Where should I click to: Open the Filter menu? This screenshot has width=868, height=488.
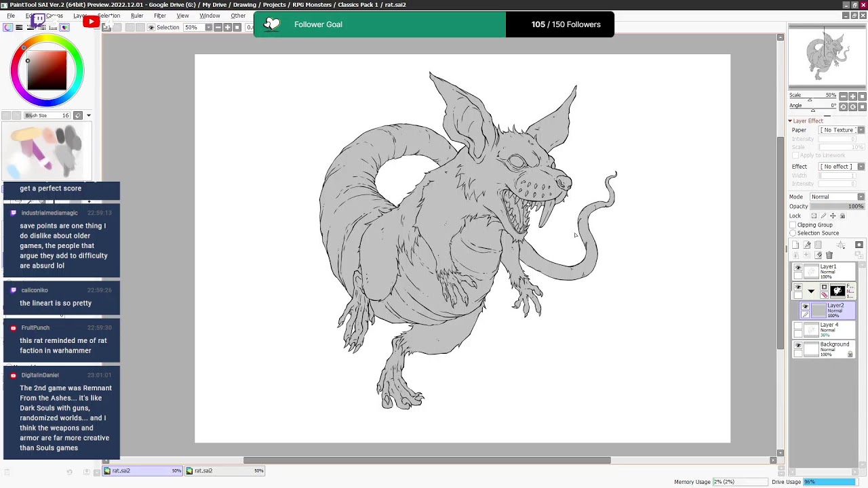(x=160, y=16)
